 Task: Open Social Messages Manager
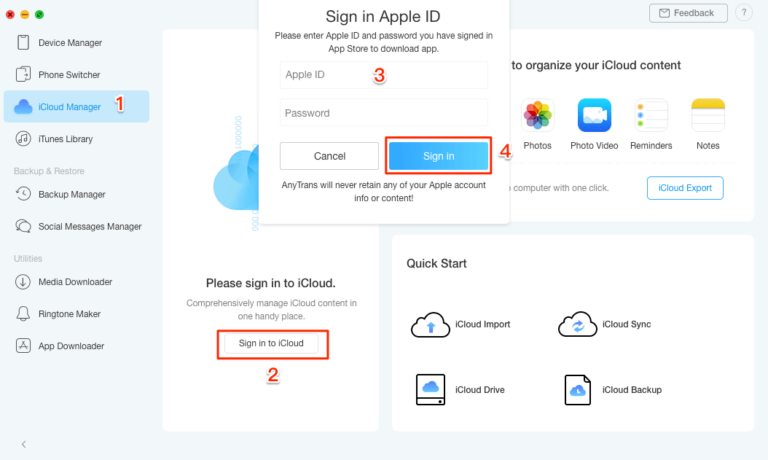[89, 227]
